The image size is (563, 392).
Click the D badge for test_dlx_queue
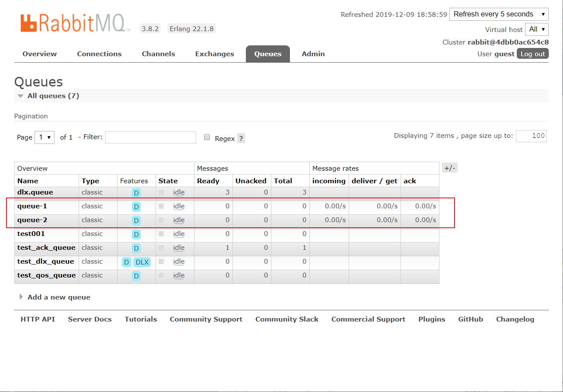(x=126, y=262)
